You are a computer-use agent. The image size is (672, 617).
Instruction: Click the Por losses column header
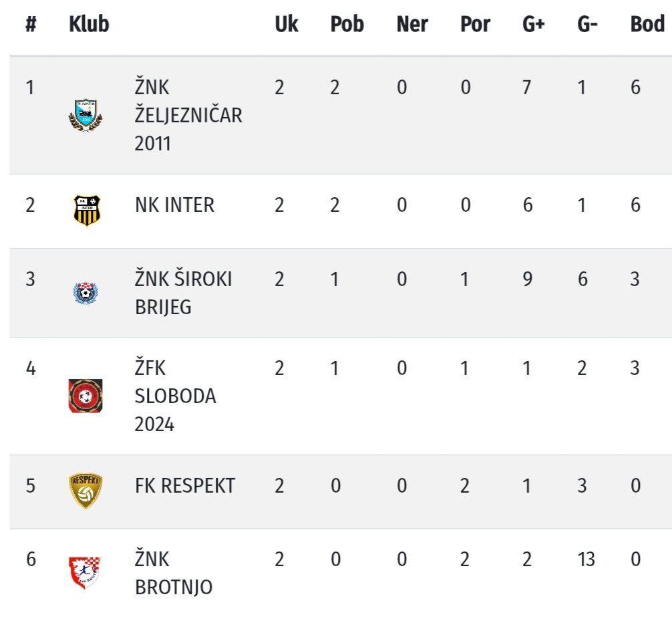475,25
